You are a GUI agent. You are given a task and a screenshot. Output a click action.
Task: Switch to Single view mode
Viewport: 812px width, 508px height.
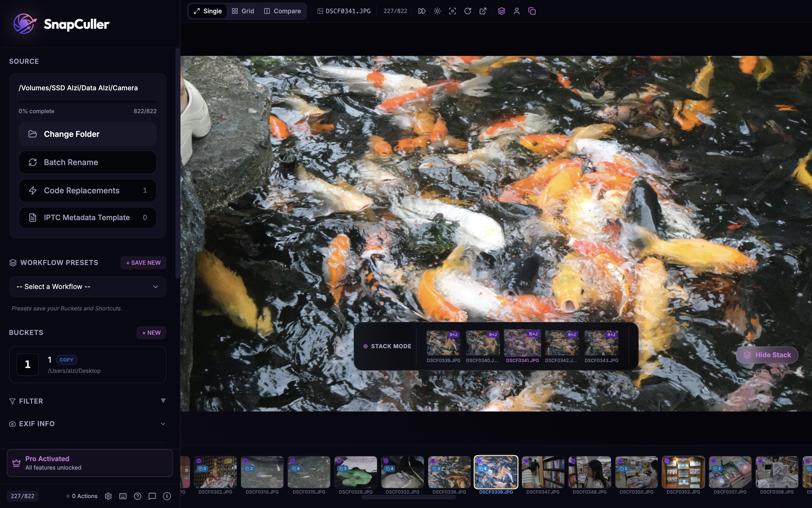click(208, 11)
